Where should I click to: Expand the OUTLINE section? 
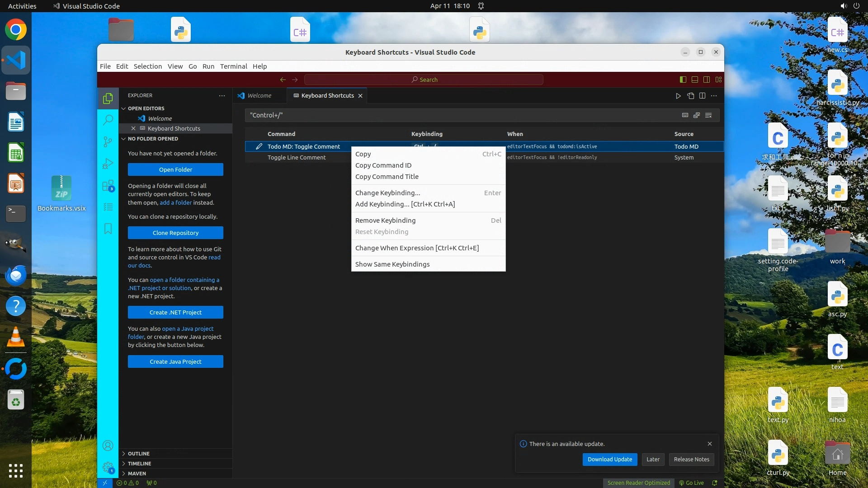pos(138,454)
